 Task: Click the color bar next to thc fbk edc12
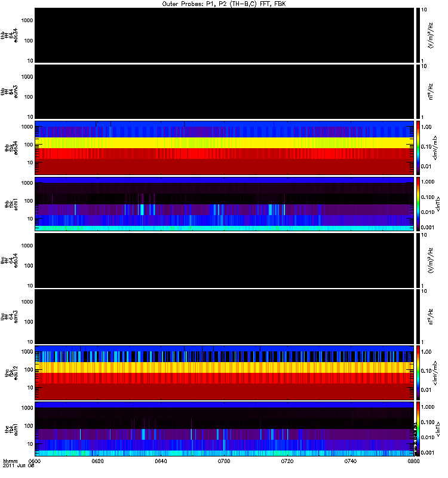coord(419,372)
